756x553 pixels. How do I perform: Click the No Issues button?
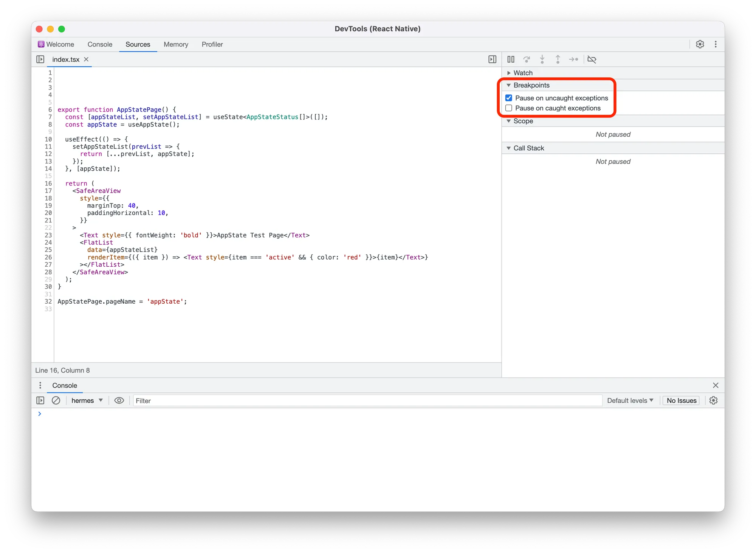click(681, 400)
